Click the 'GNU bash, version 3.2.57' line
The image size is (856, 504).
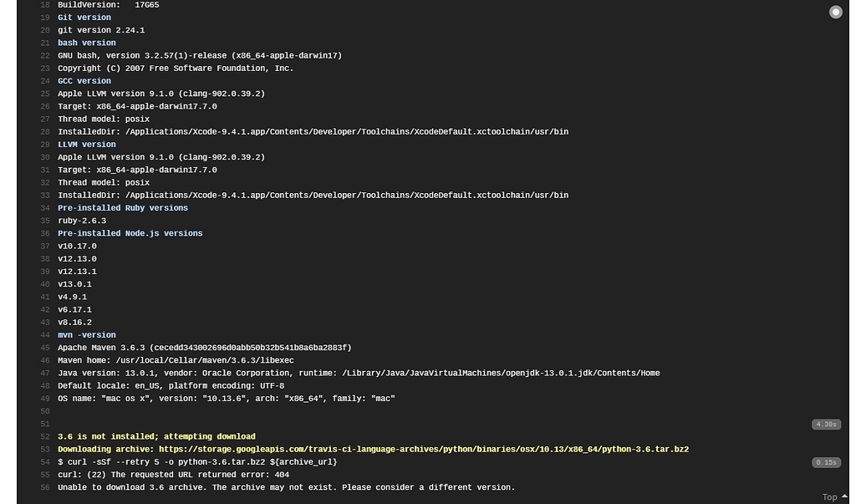click(x=200, y=56)
